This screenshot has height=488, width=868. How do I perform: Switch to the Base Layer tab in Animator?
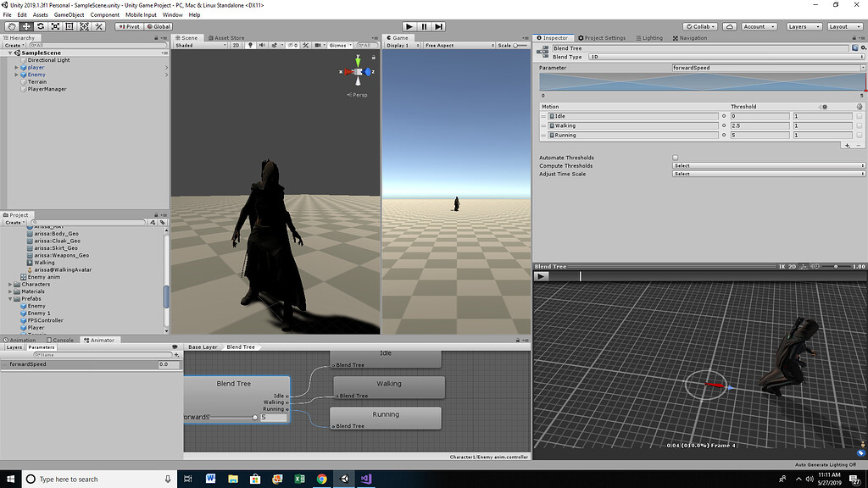(x=203, y=347)
